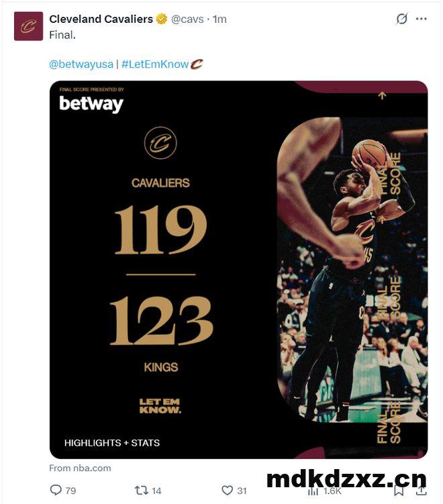Open the final score card image
Viewport: 443px width, 504px height.
point(238,270)
